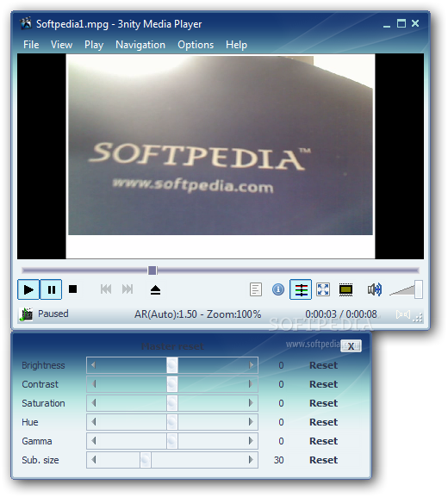The width and height of the screenshot is (448, 497).
Task: Decrease Saturation with left arrow
Action: (x=93, y=403)
